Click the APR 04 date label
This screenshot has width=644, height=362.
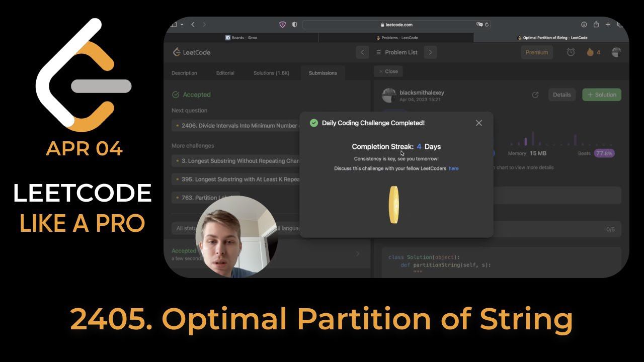pos(84,149)
